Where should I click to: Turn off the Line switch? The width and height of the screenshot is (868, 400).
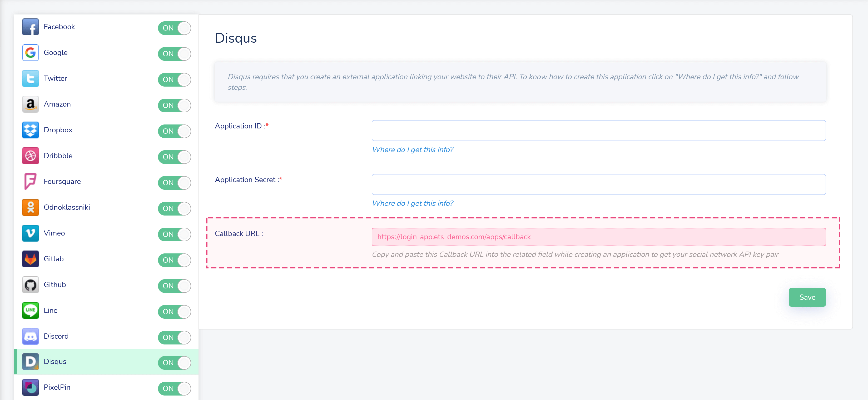[174, 312]
